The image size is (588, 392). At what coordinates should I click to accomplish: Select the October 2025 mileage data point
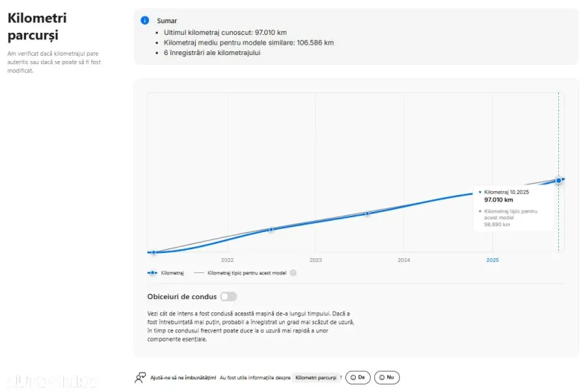pos(558,180)
